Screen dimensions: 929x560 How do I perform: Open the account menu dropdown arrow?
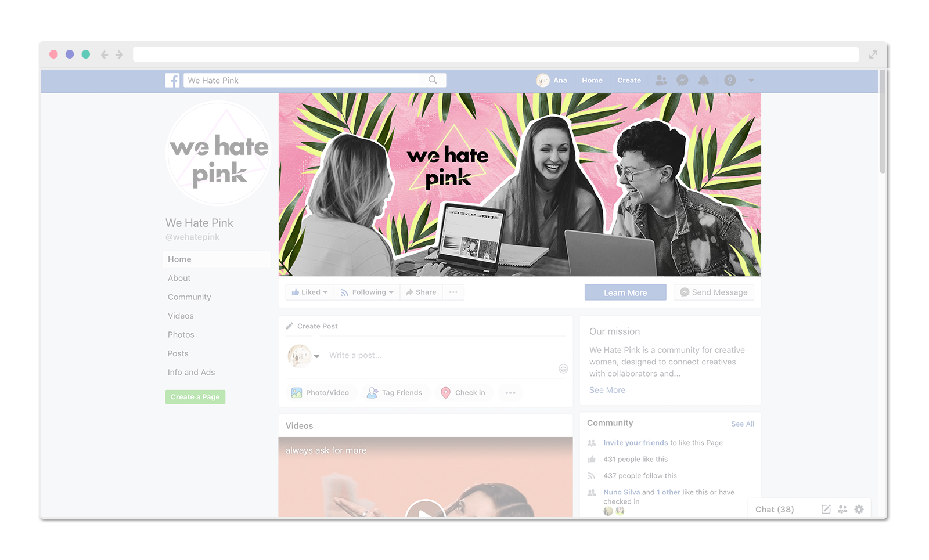(x=751, y=81)
